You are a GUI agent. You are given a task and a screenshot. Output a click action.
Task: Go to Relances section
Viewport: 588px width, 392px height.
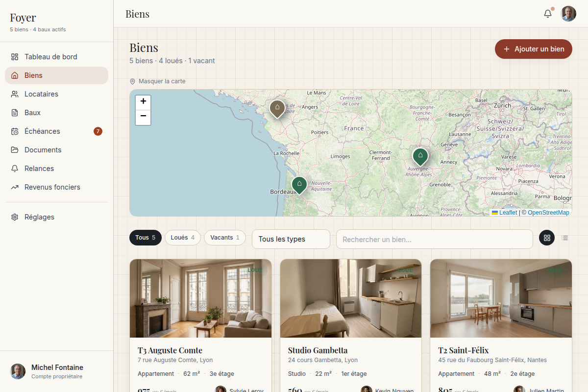click(x=56, y=169)
